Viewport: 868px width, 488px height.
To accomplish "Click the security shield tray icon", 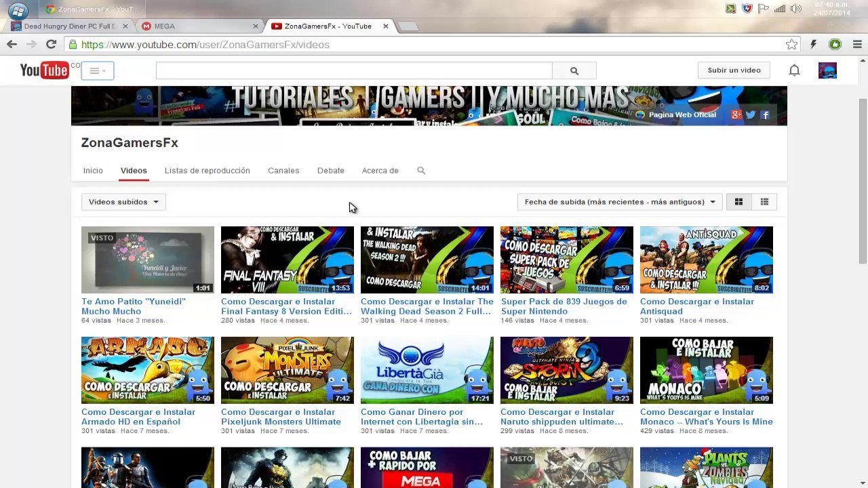I will [x=747, y=9].
